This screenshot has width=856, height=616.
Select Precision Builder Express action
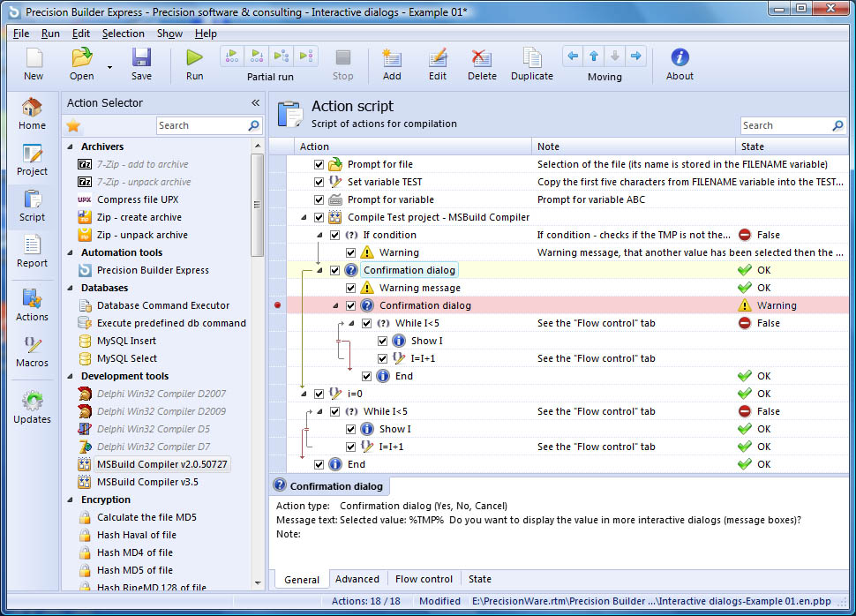[x=153, y=270]
